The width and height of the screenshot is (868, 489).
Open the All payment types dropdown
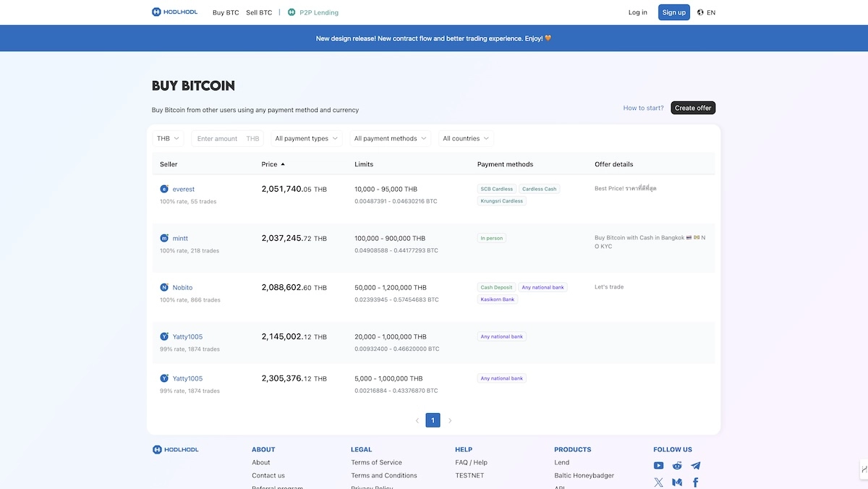[x=307, y=138]
